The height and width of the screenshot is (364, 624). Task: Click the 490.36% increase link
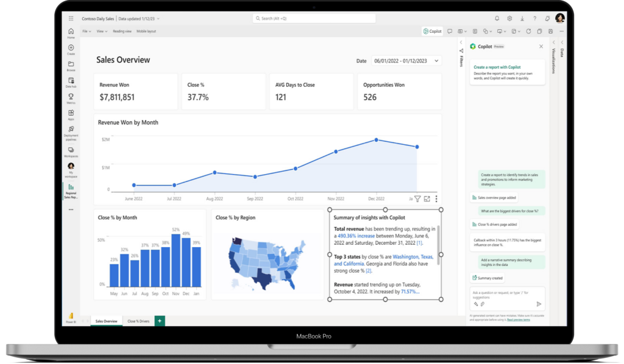coord(356,236)
